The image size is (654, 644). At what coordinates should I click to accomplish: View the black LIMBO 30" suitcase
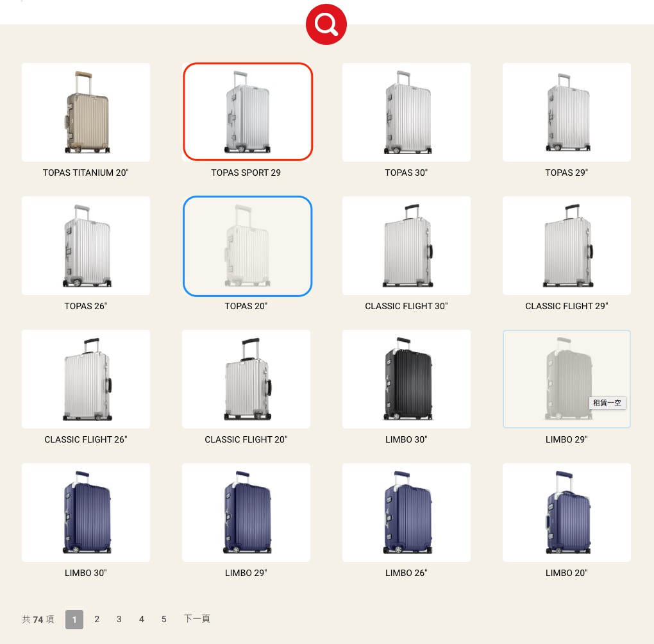pos(407,379)
